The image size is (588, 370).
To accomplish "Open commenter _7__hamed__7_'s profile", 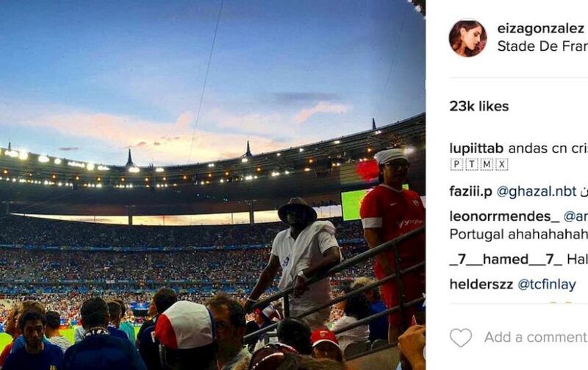I will click(x=506, y=260).
